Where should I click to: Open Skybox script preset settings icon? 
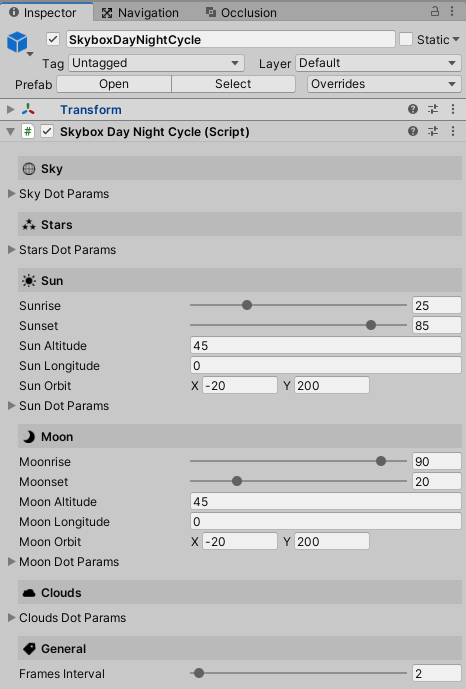(433, 131)
